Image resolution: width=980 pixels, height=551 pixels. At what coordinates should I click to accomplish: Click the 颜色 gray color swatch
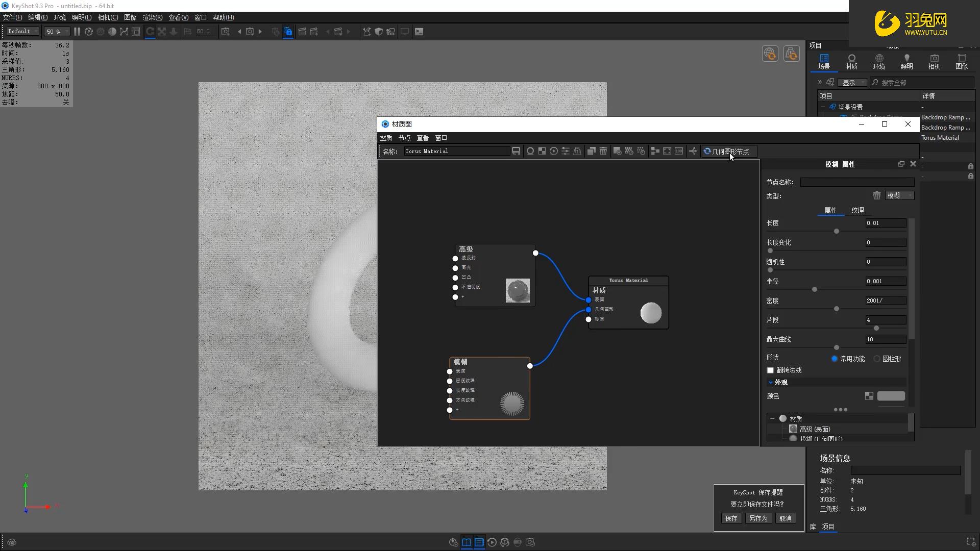891,396
